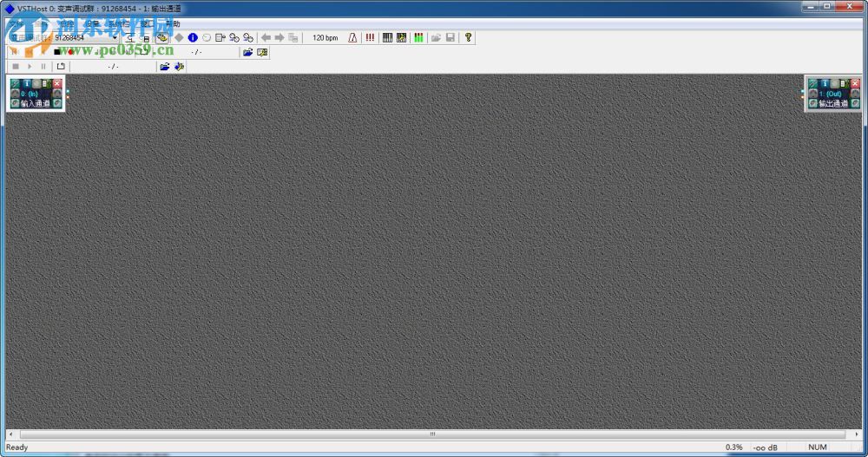Toggle the metronome icon
This screenshot has height=457, width=868.
pyautogui.click(x=352, y=37)
